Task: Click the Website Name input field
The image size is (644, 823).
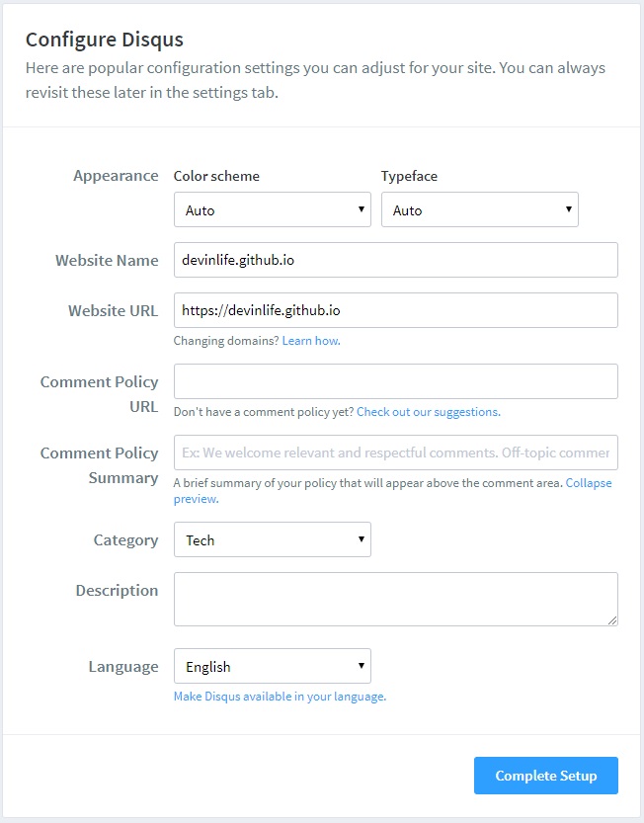Action: (x=396, y=260)
